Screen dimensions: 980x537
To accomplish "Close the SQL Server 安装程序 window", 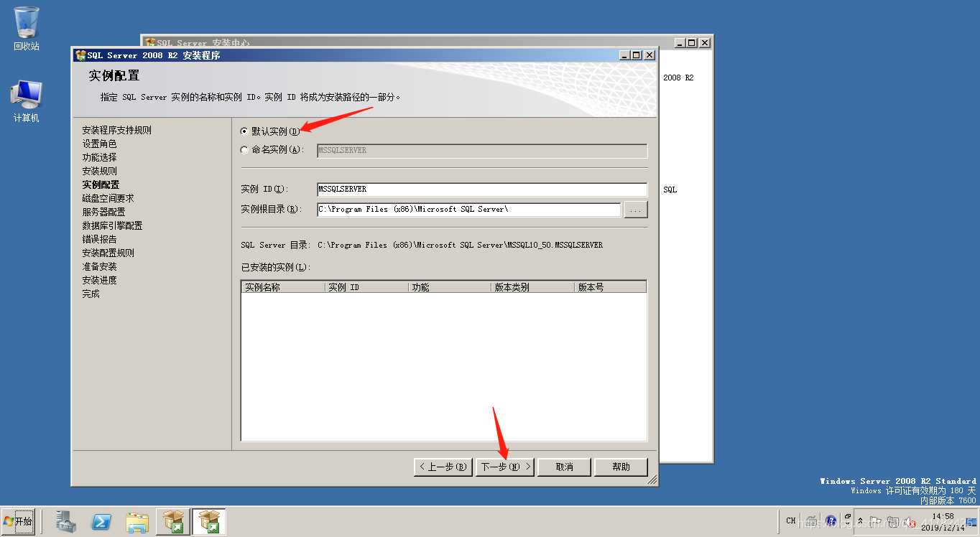I will [x=650, y=55].
